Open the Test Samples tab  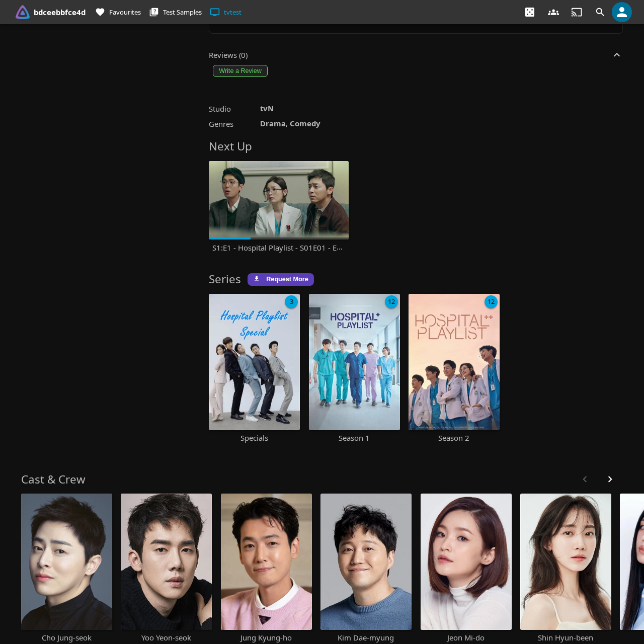tap(176, 12)
